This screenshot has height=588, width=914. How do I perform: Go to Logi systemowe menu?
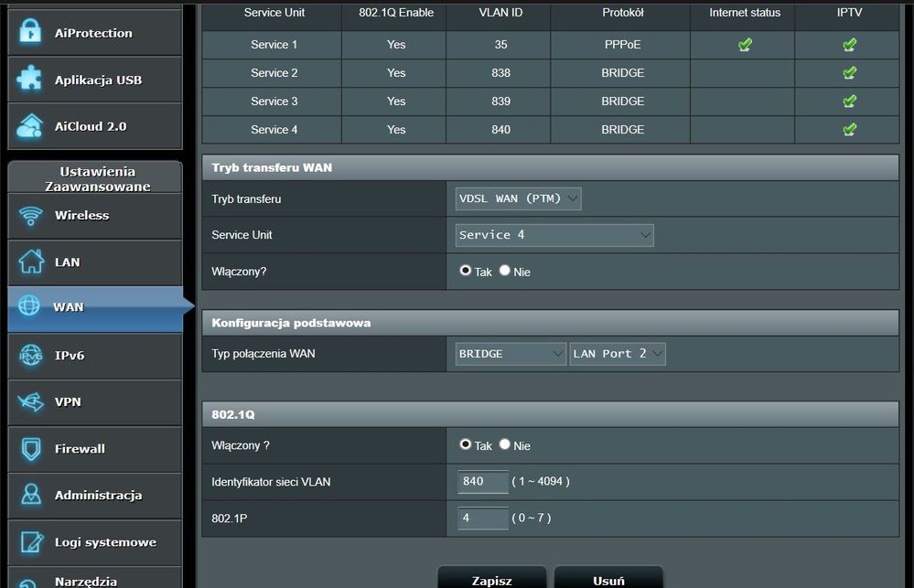point(104,542)
